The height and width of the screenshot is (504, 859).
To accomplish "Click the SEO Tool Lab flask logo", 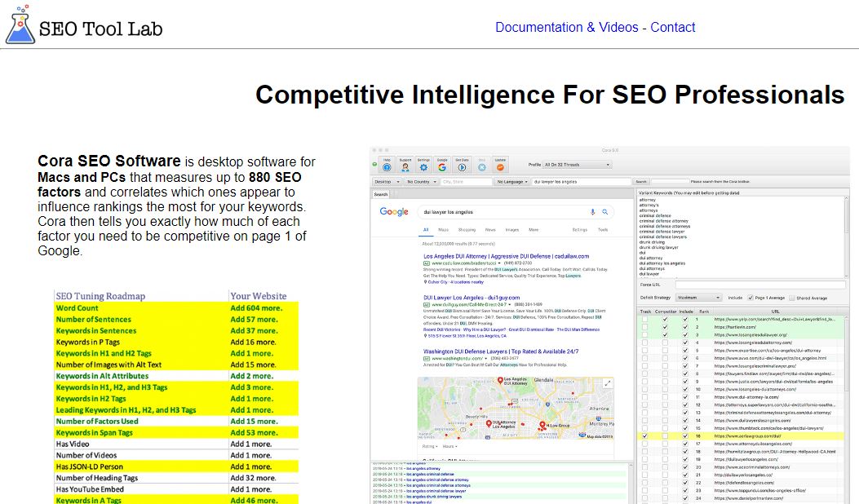I will [20, 27].
